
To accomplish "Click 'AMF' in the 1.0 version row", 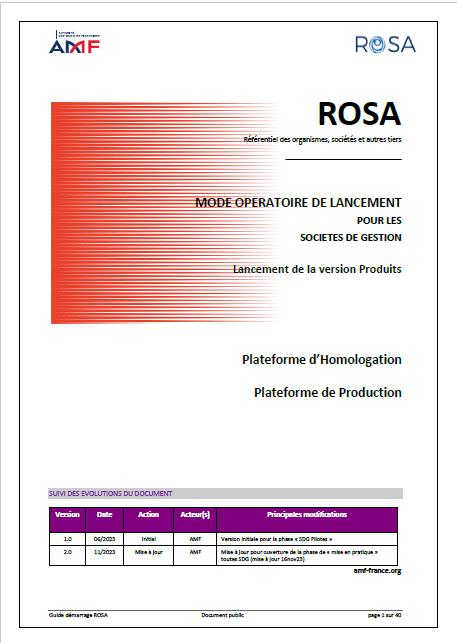I will click(195, 539).
